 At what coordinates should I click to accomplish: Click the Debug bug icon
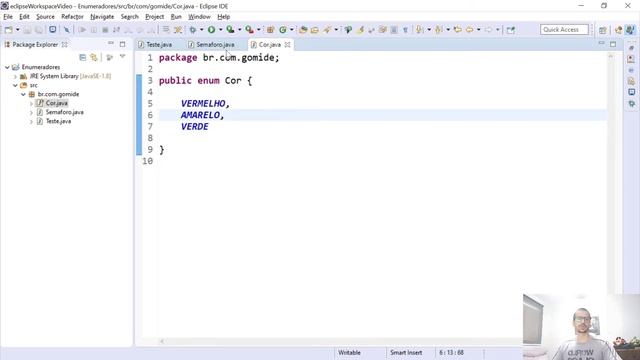[193, 30]
